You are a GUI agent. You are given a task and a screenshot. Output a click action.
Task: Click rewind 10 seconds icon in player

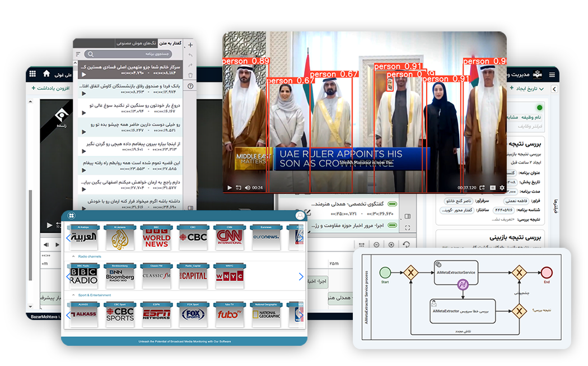239,188
